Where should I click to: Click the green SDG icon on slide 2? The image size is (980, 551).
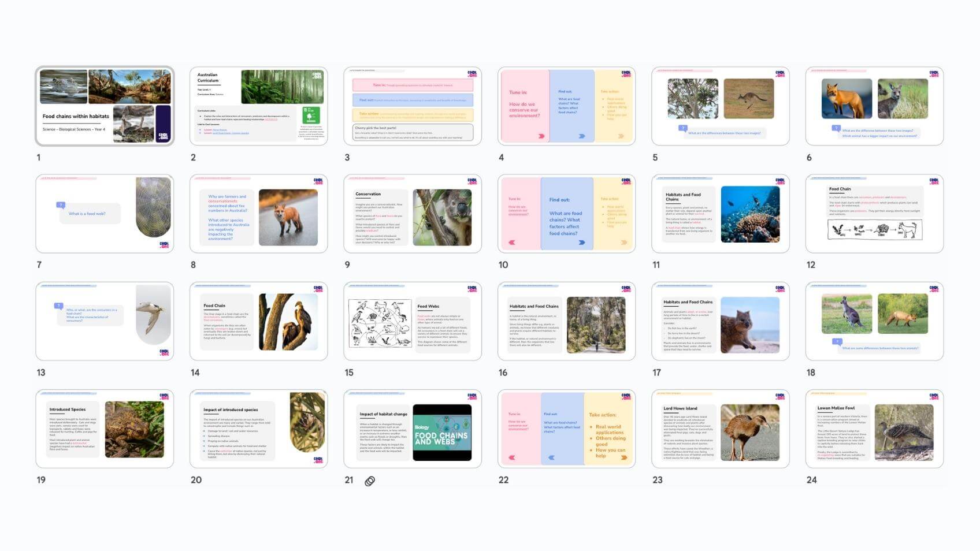point(311,114)
